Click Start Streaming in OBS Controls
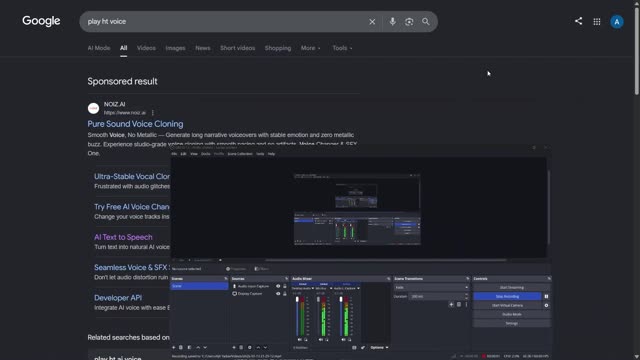This screenshot has height=360, width=640. [x=512, y=287]
